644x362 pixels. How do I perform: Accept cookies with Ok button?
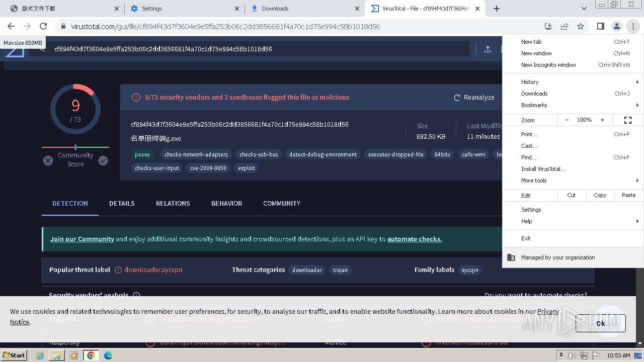601,323
